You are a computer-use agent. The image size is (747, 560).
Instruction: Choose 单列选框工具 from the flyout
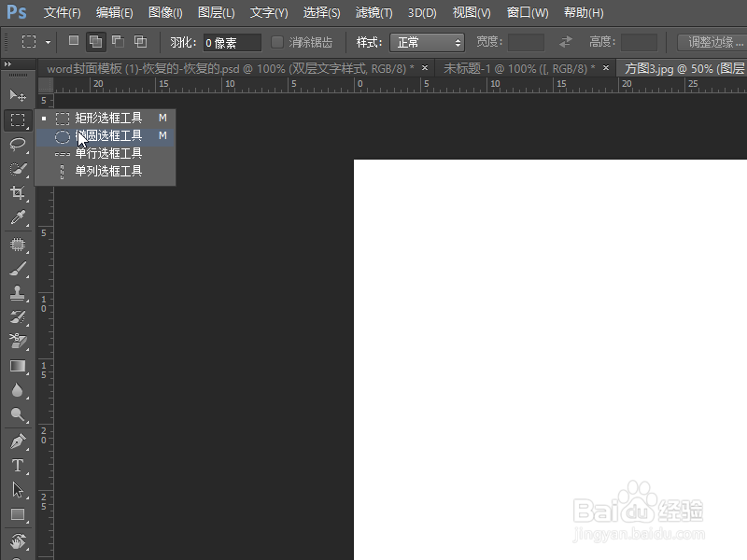(x=106, y=171)
